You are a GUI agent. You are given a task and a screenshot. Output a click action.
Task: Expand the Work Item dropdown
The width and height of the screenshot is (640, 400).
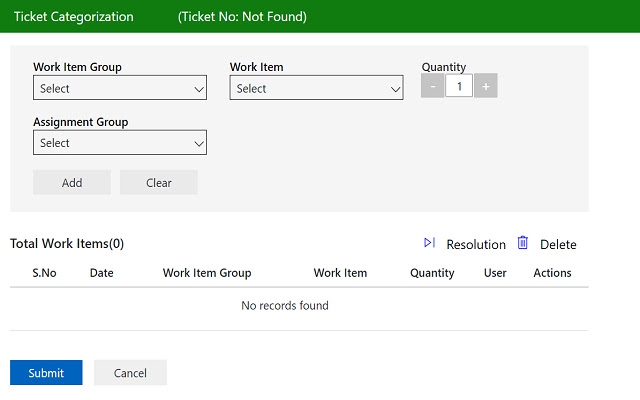[x=316, y=89]
